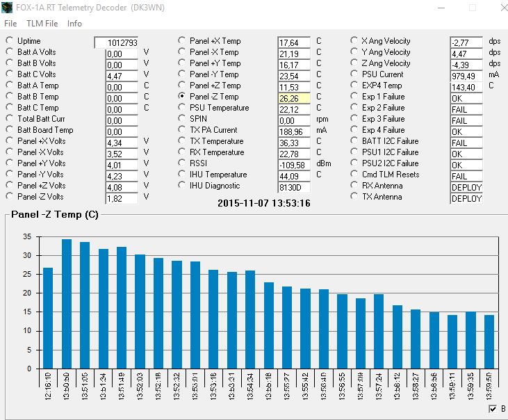Select the Y Ang Velocity radio button
Viewport: 508px width, 420px height.
pyautogui.click(x=354, y=51)
